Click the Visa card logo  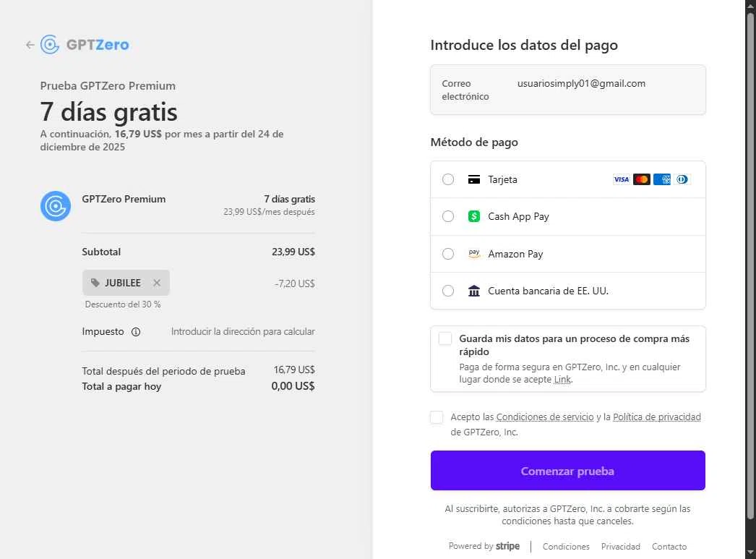(622, 179)
